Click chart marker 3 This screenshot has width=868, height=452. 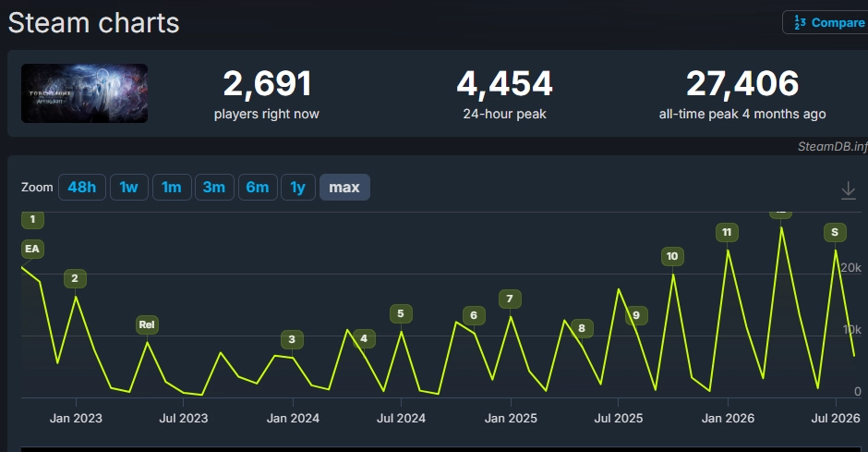pyautogui.click(x=292, y=339)
